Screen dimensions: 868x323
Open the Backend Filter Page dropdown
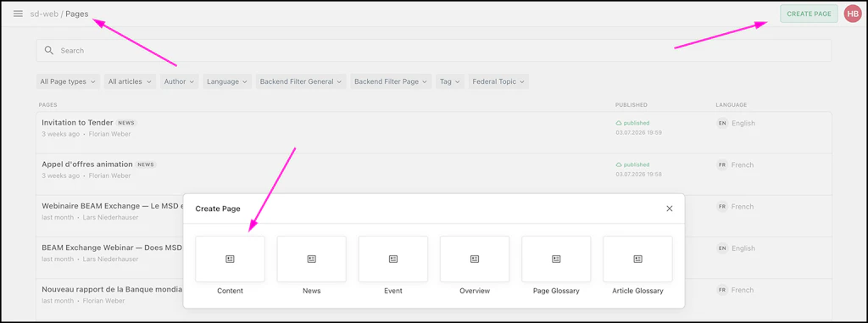click(x=391, y=81)
